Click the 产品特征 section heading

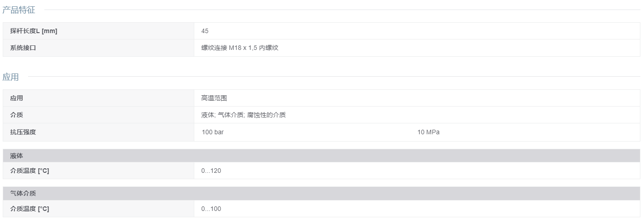(19, 10)
